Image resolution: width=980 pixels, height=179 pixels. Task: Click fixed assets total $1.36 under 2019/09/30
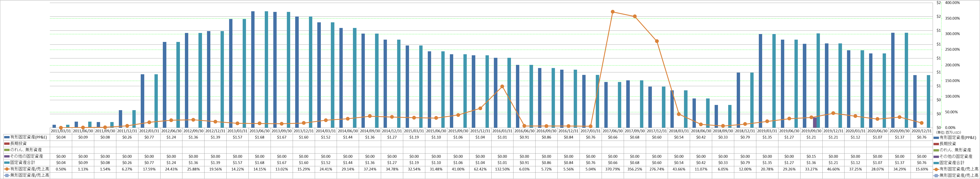811,163
